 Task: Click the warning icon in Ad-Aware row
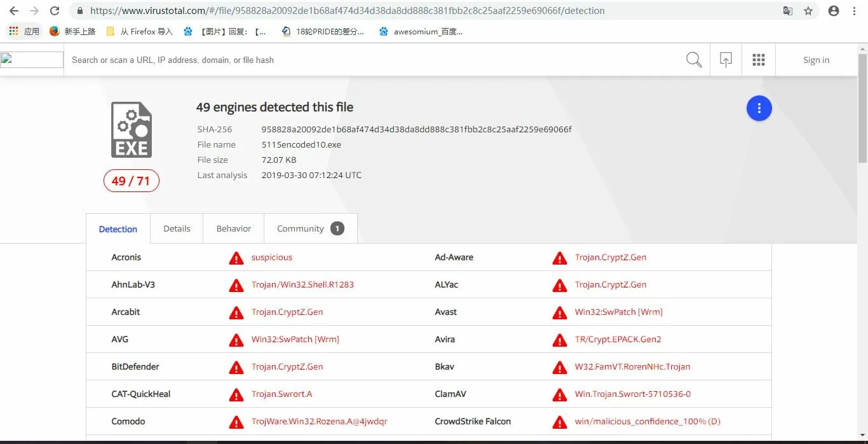click(560, 258)
